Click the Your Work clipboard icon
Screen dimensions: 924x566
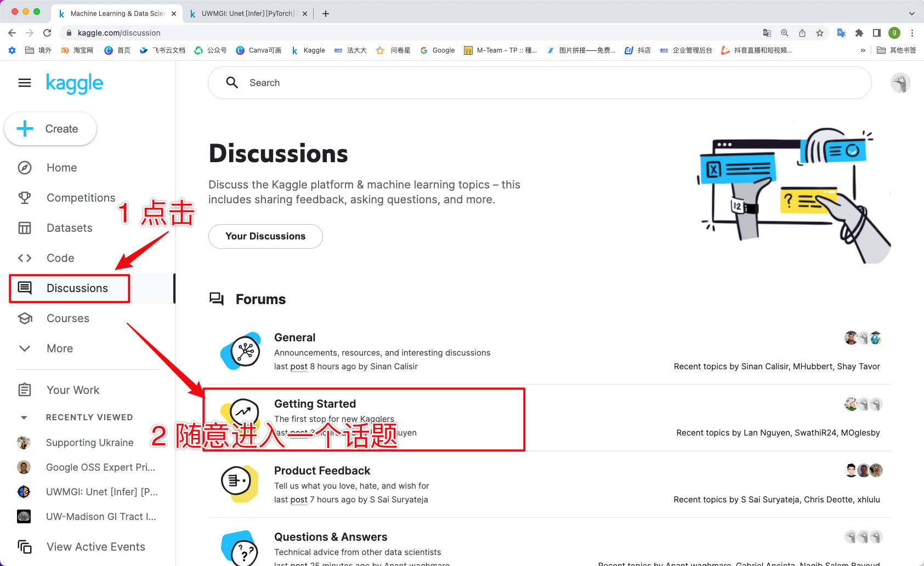click(25, 390)
